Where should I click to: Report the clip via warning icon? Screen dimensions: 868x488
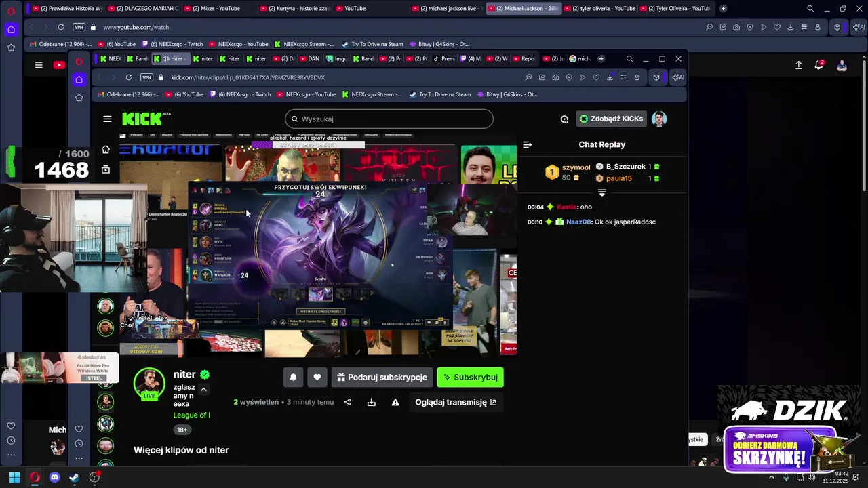tap(395, 402)
